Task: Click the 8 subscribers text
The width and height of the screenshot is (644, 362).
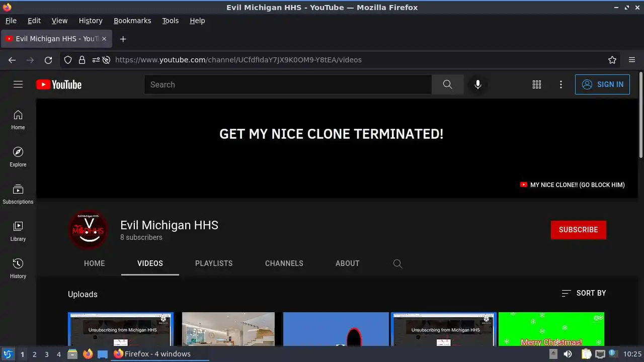Action: (x=141, y=237)
